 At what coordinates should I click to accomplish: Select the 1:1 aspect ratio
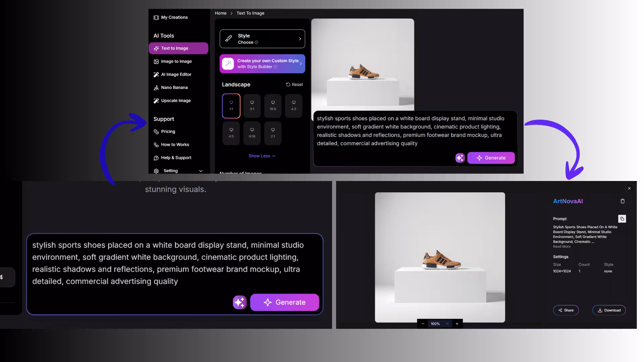point(231,106)
